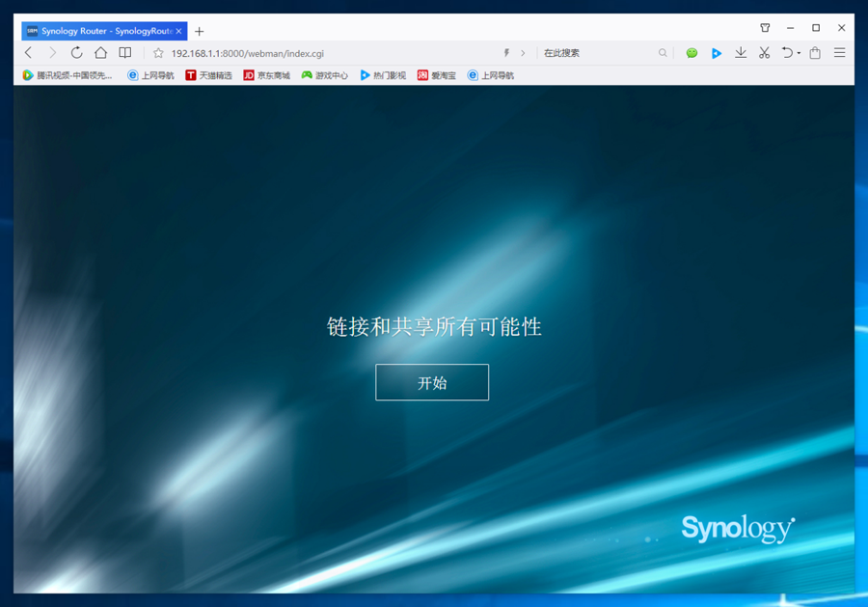This screenshot has height=607, width=868.
Task: Open a new tab with the plus button
Action: click(x=200, y=31)
